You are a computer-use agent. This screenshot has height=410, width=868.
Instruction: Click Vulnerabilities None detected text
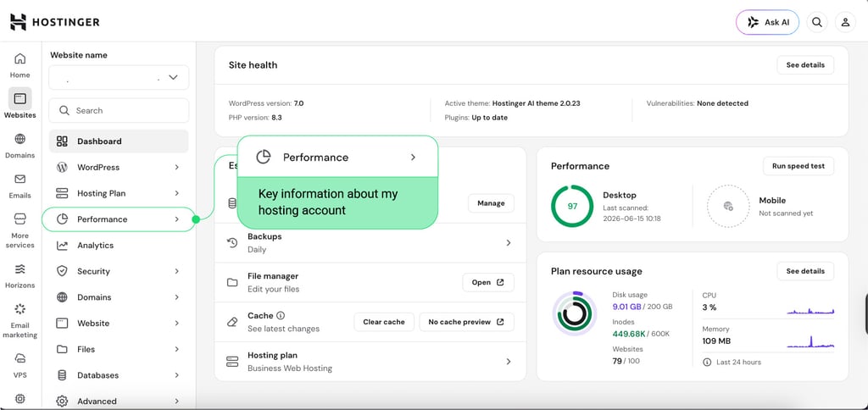click(697, 103)
